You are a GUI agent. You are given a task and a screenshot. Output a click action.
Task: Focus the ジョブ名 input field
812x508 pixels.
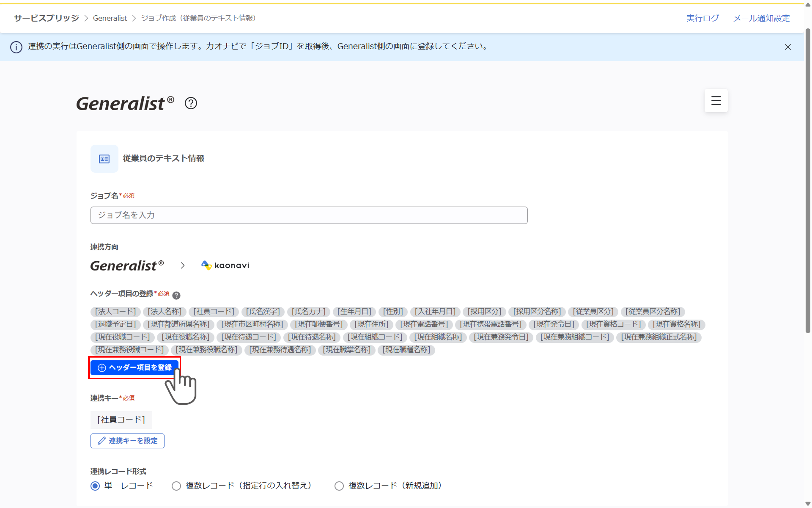coord(309,215)
